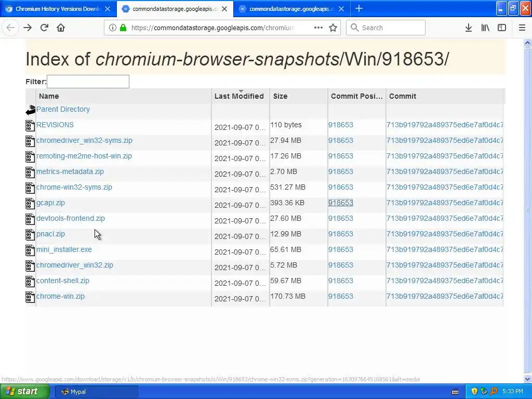
Task: Show site information icon in address bar
Action: click(x=112, y=28)
